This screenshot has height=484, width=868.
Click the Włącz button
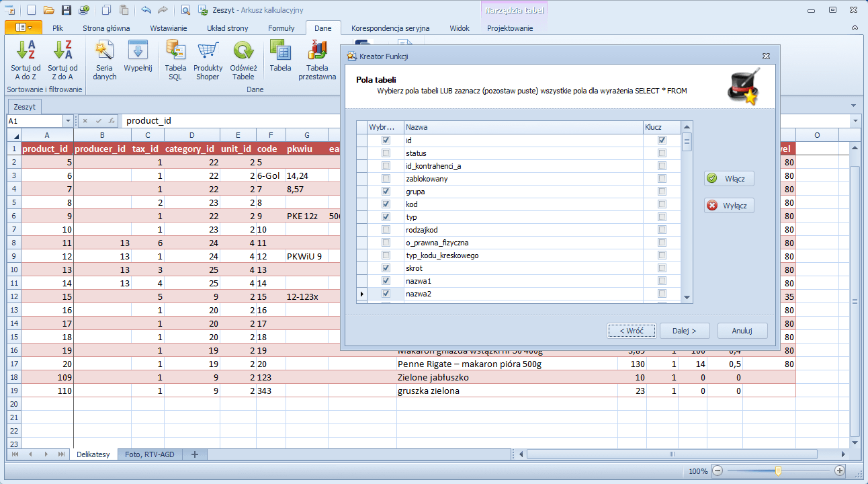[x=730, y=179]
